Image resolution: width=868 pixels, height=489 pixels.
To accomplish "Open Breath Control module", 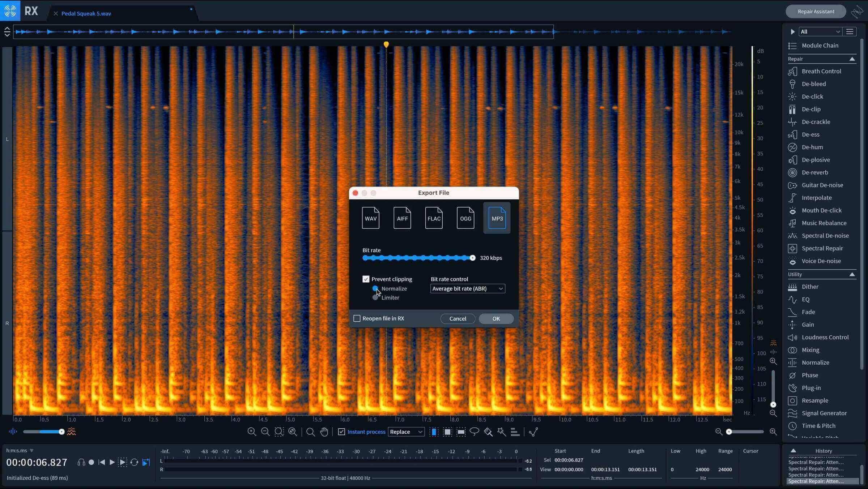I will [821, 71].
